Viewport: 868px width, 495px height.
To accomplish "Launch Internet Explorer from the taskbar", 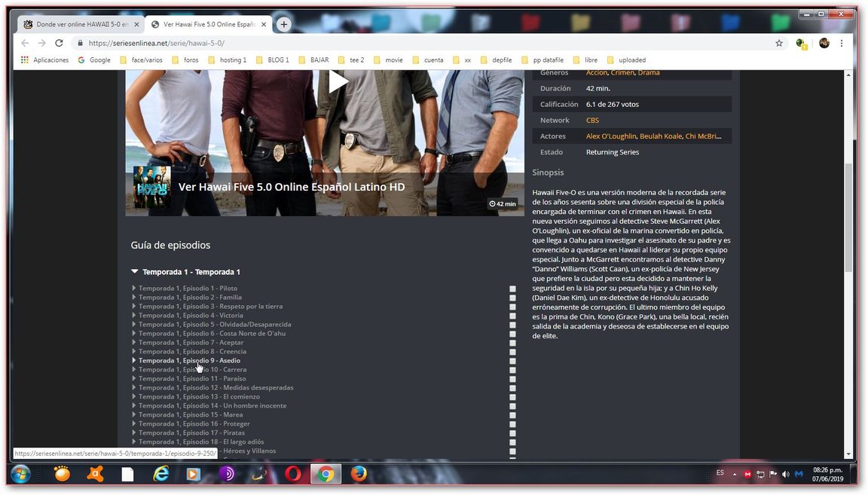I will tap(160, 474).
